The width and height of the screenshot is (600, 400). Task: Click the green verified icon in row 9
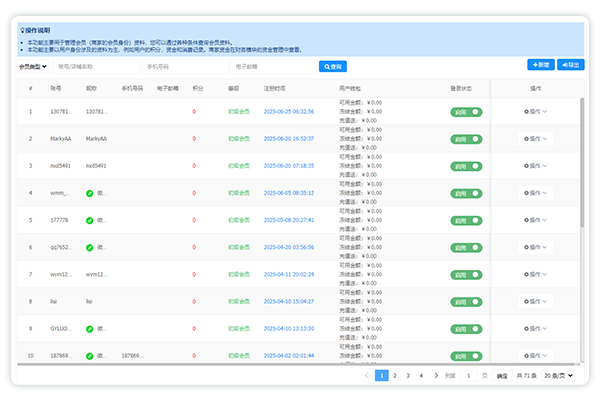[90, 328]
